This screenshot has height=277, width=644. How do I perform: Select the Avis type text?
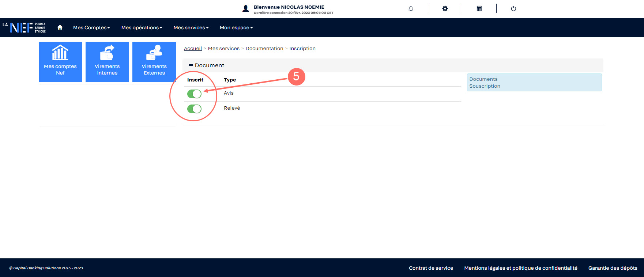pyautogui.click(x=229, y=93)
